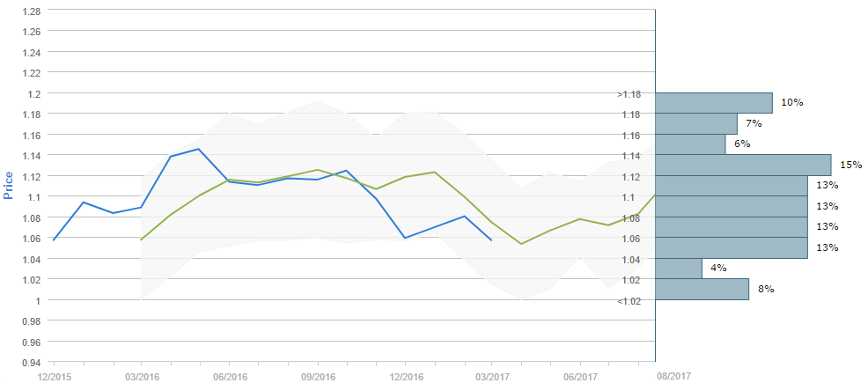Click the <1.02 histogram label
This screenshot has height=383, width=868.
click(629, 301)
